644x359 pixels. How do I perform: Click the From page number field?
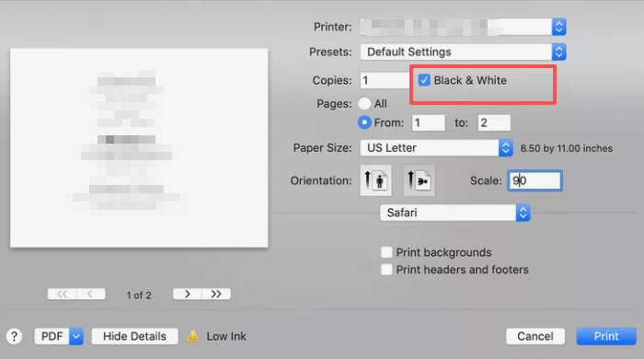tap(429, 122)
